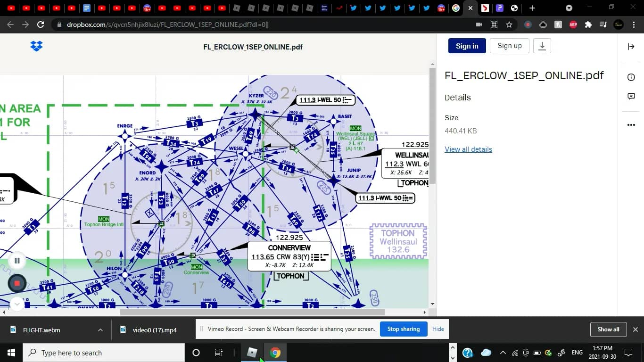Open the ENG language indicator
Viewport: 644px width, 362px height.
pyautogui.click(x=577, y=353)
